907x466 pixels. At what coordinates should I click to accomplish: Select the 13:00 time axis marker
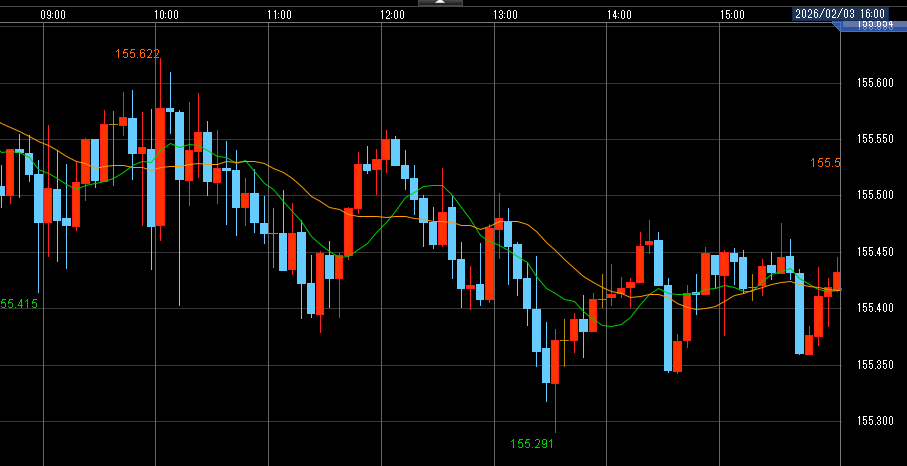pos(506,15)
